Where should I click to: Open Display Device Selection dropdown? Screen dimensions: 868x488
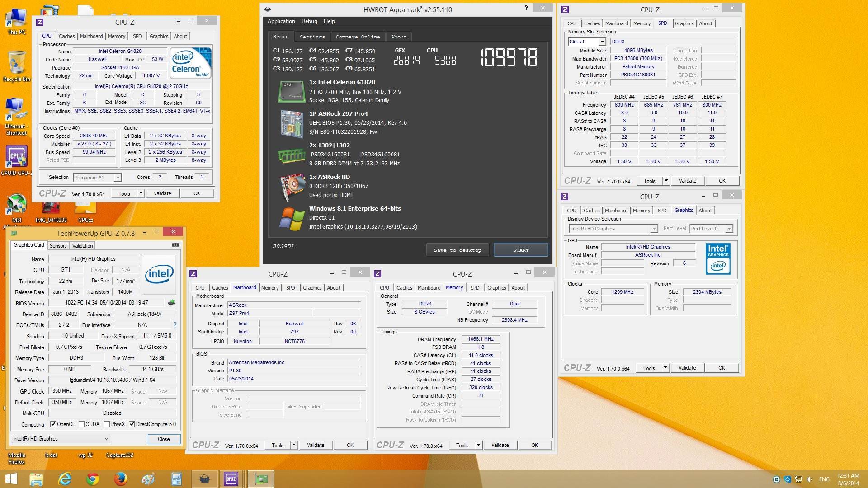click(x=613, y=229)
